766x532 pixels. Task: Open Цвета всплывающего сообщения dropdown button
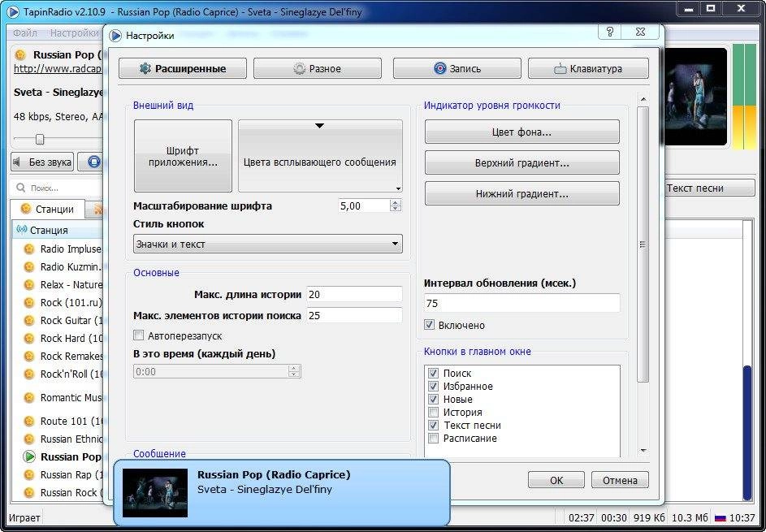pyautogui.click(x=320, y=156)
